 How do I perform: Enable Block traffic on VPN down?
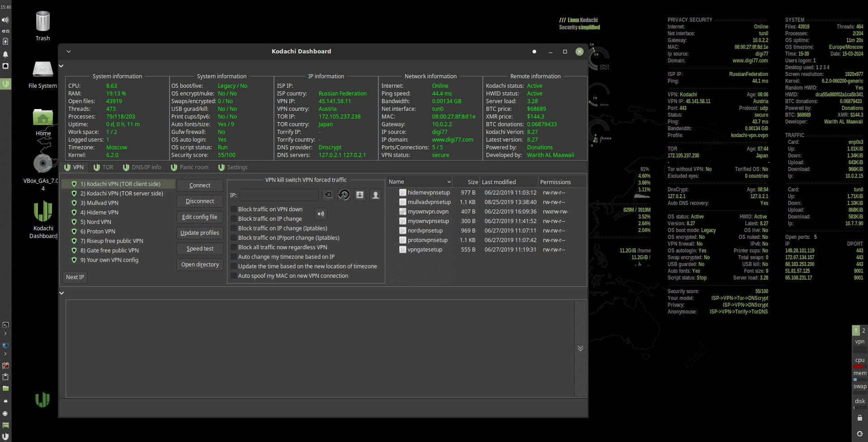(x=234, y=209)
